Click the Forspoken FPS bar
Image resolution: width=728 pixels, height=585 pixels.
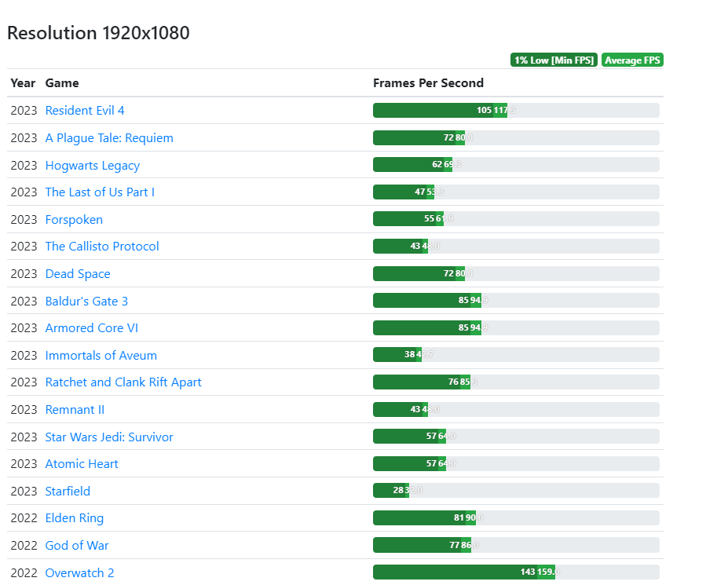[516, 218]
